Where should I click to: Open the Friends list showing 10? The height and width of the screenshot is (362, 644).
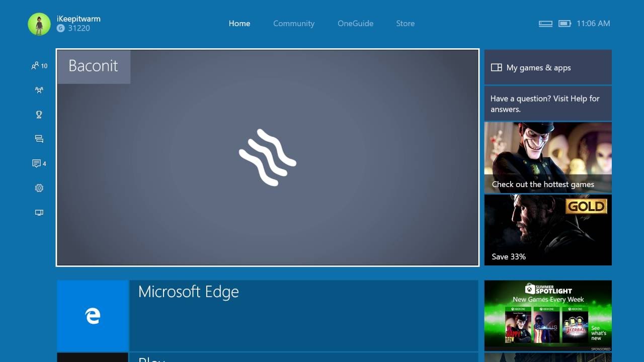39,65
